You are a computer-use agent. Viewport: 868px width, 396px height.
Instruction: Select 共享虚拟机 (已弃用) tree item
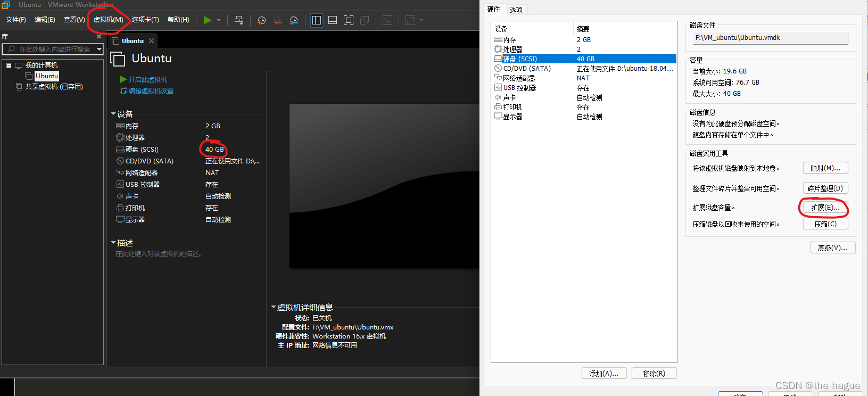coord(54,87)
